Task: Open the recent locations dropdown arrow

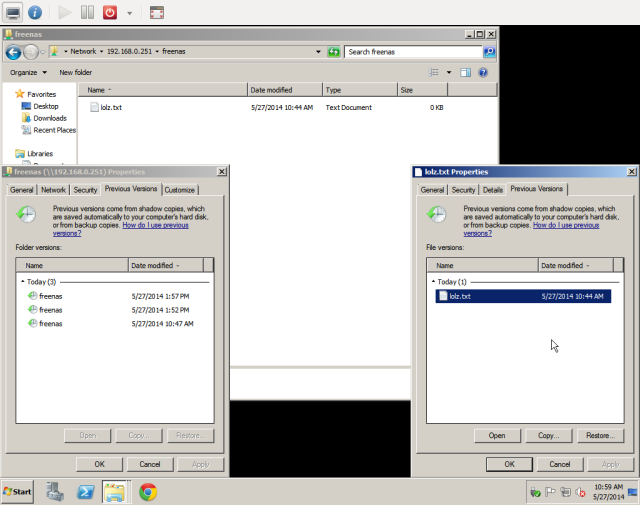Action: click(x=42, y=52)
